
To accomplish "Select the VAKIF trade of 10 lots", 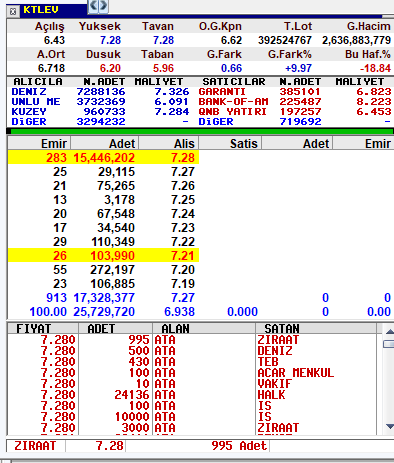I will pos(192,384).
